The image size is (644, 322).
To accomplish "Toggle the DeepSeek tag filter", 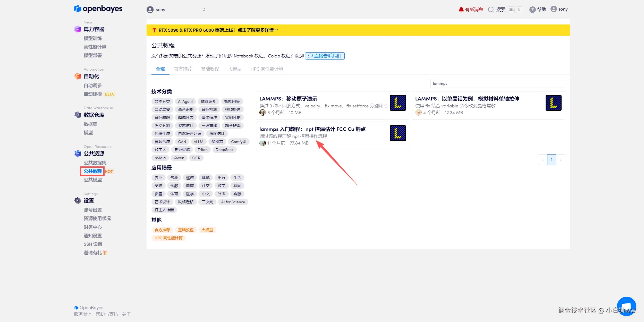I will (x=224, y=150).
